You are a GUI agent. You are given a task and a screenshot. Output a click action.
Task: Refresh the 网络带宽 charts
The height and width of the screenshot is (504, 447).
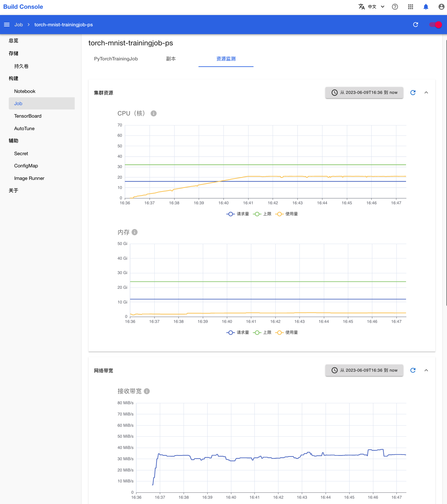point(413,370)
